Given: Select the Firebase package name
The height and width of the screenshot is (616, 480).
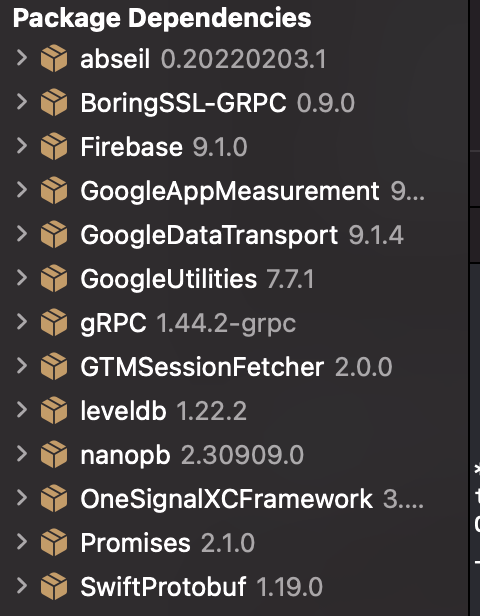Looking at the screenshot, I should (x=132, y=147).
